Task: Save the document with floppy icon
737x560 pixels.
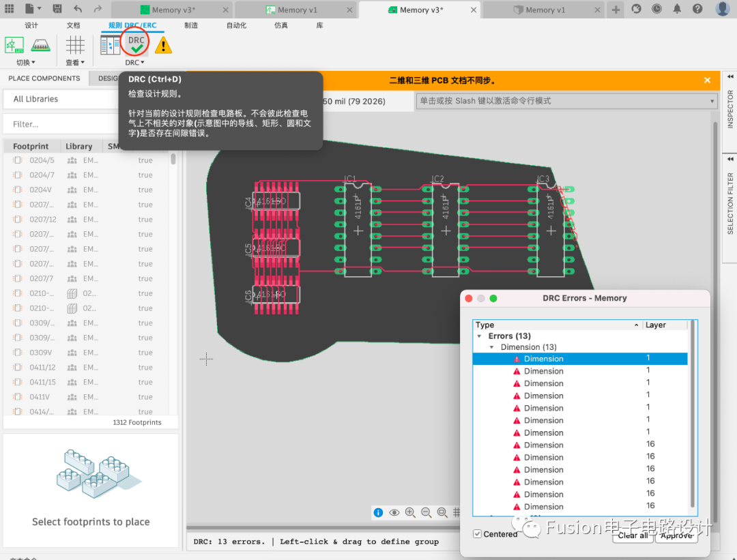Action: pyautogui.click(x=57, y=8)
